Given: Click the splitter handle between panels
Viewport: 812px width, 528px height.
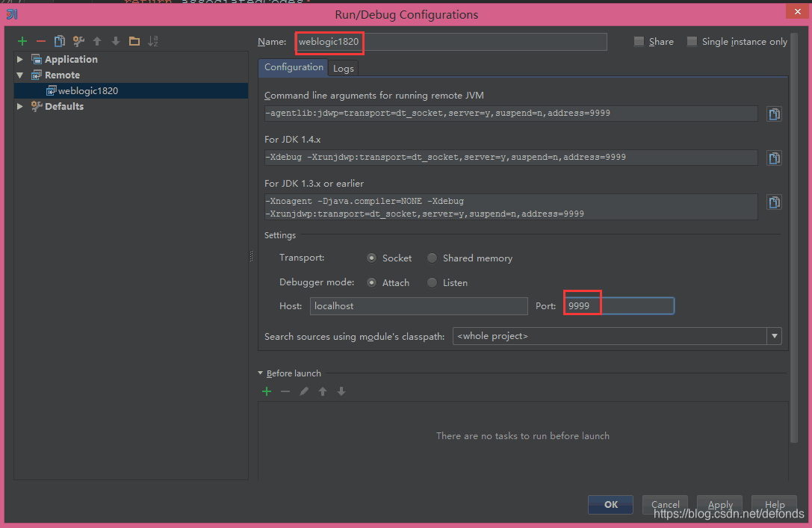Looking at the screenshot, I should click(252, 256).
